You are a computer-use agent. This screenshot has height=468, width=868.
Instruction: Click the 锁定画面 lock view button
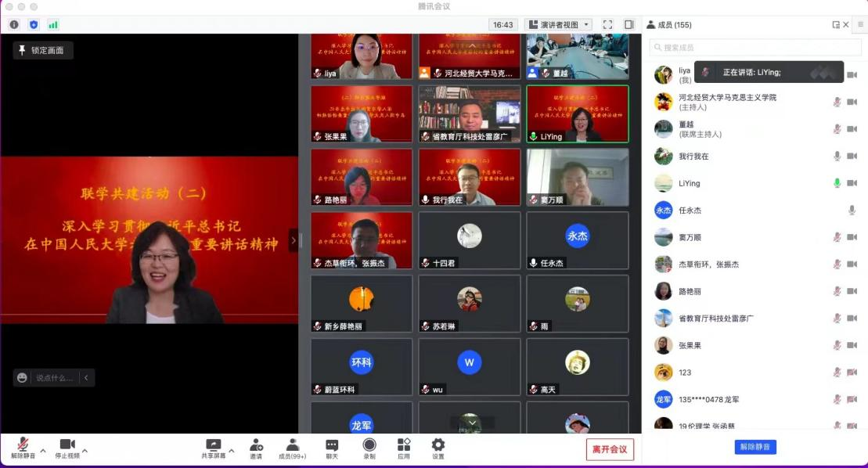pos(42,50)
